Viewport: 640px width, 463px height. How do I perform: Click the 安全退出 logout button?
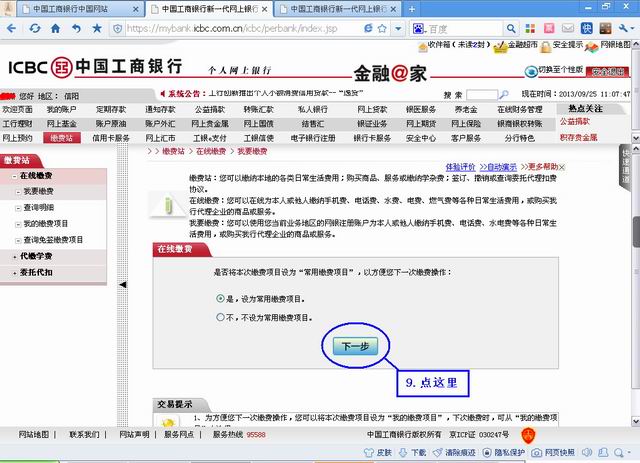click(x=607, y=72)
